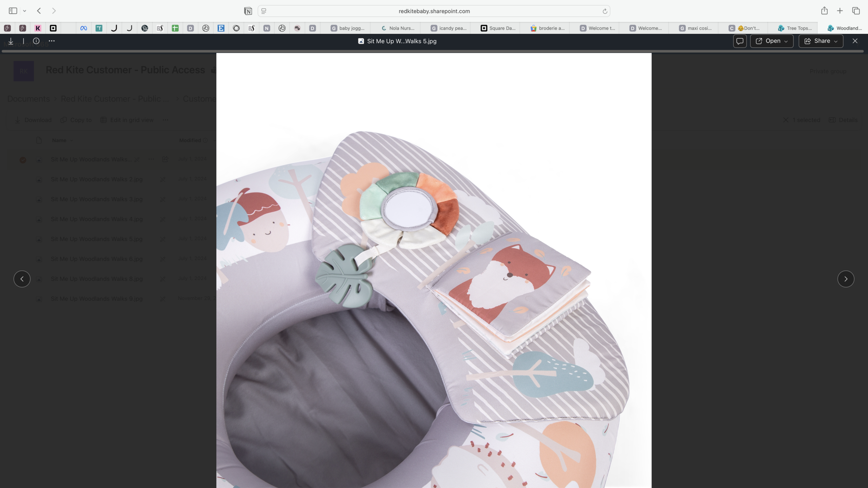The image size is (868, 488).
Task: Switch to the pinned grey N tab
Action: coord(267,28)
